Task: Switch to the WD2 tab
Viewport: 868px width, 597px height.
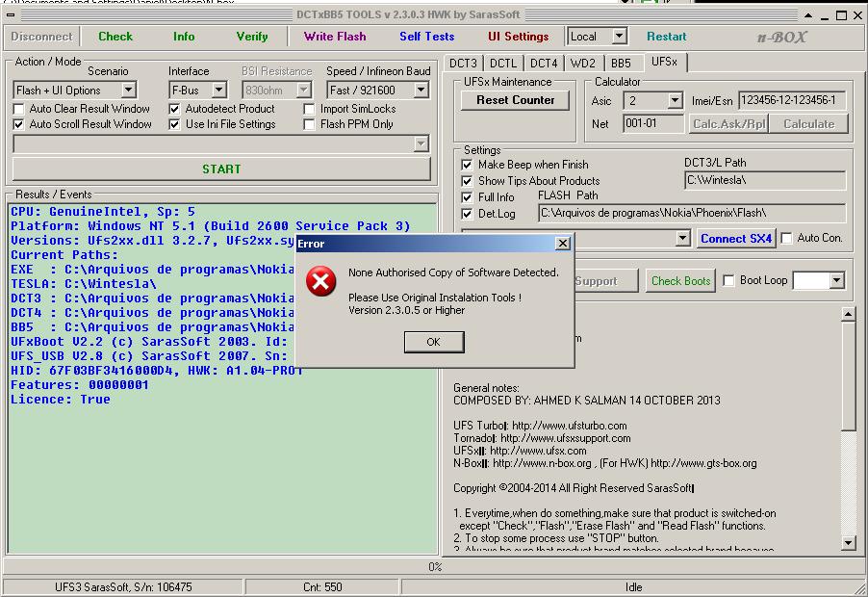Action: [583, 64]
